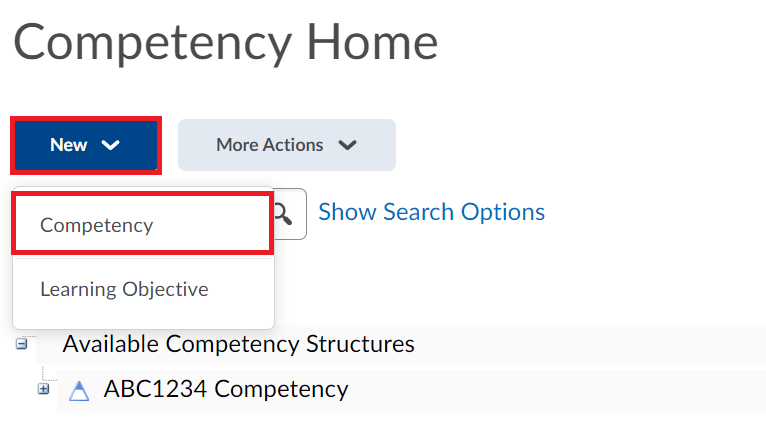Click the blue triangle competency icon
This screenshot has width=766, height=445.
[79, 391]
